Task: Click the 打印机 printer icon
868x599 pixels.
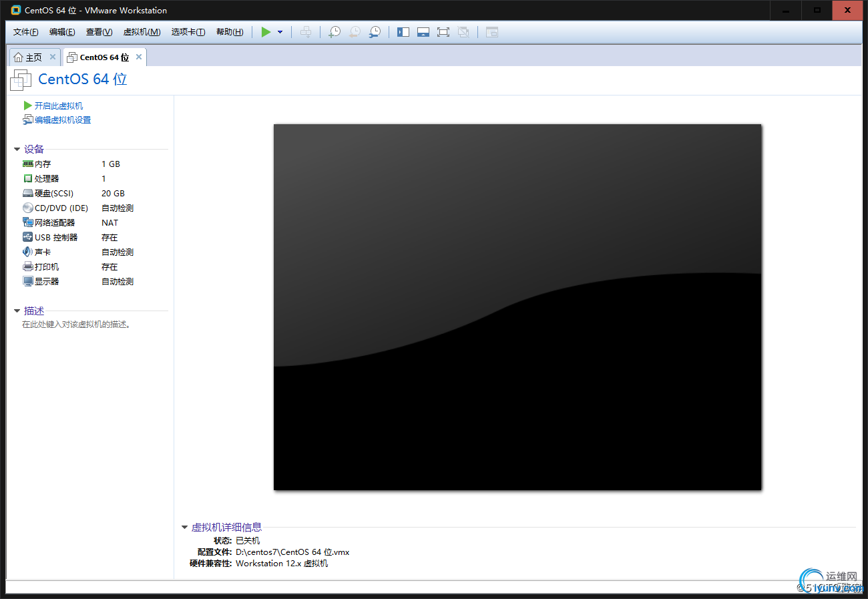Action: pos(28,266)
